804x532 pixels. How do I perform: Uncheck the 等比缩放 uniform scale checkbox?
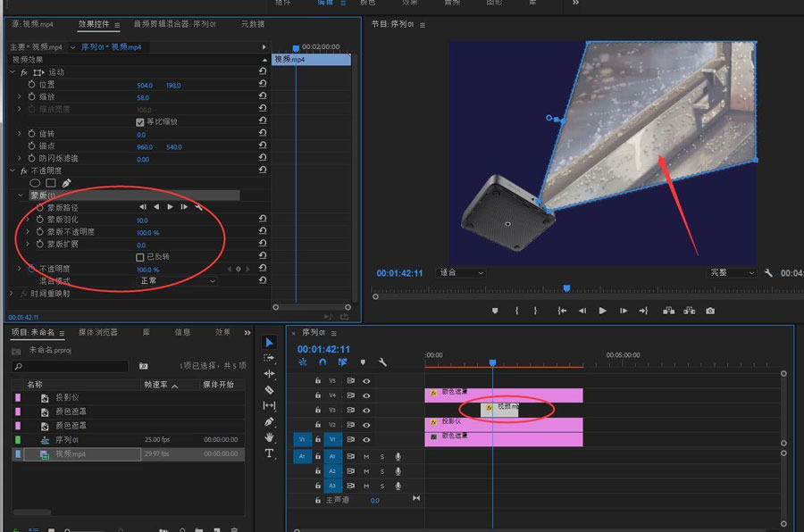coord(140,121)
